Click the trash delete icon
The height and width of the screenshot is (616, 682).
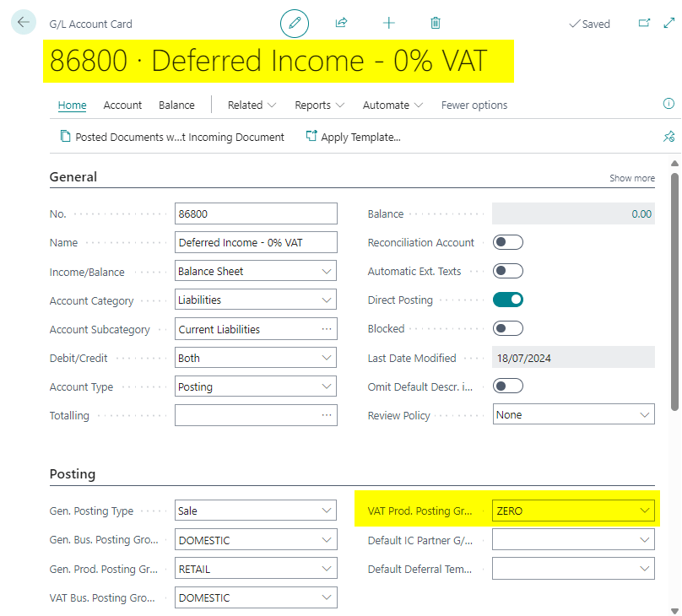(436, 24)
